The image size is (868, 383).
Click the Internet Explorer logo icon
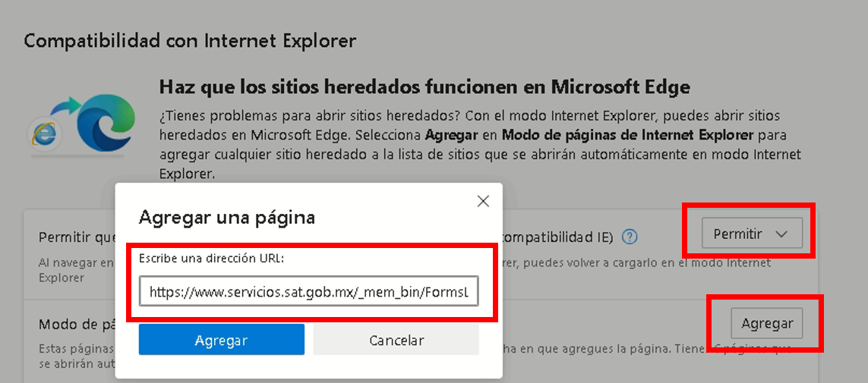coord(44,132)
